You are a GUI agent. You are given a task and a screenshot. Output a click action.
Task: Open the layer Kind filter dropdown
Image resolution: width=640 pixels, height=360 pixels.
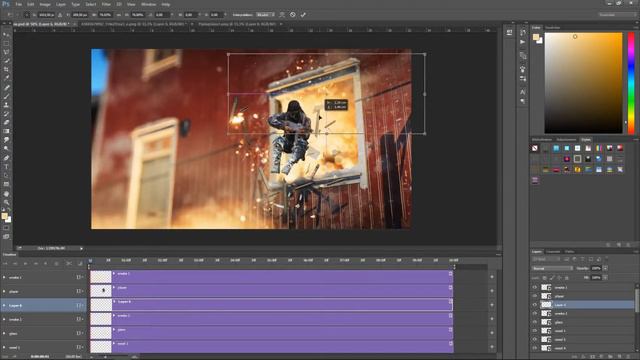pos(546,259)
